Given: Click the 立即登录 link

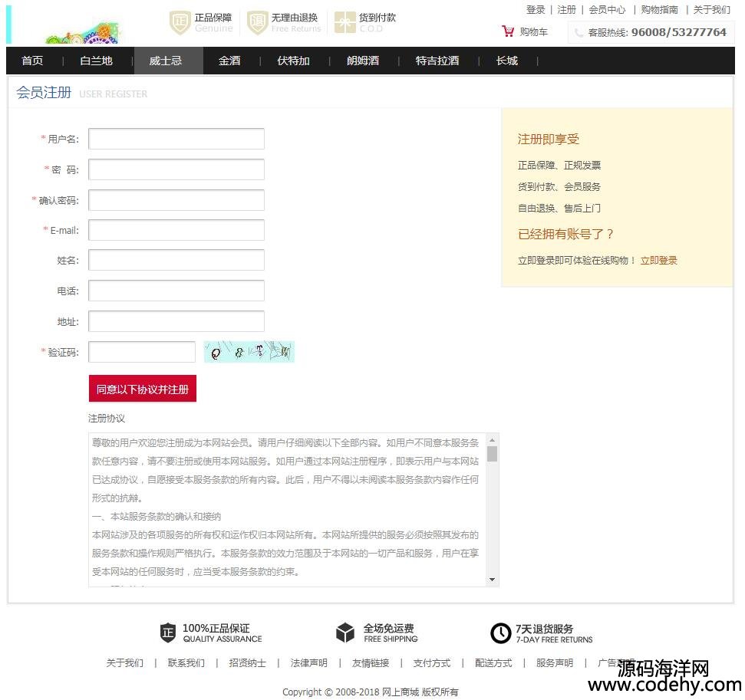Looking at the screenshot, I should point(659,261).
